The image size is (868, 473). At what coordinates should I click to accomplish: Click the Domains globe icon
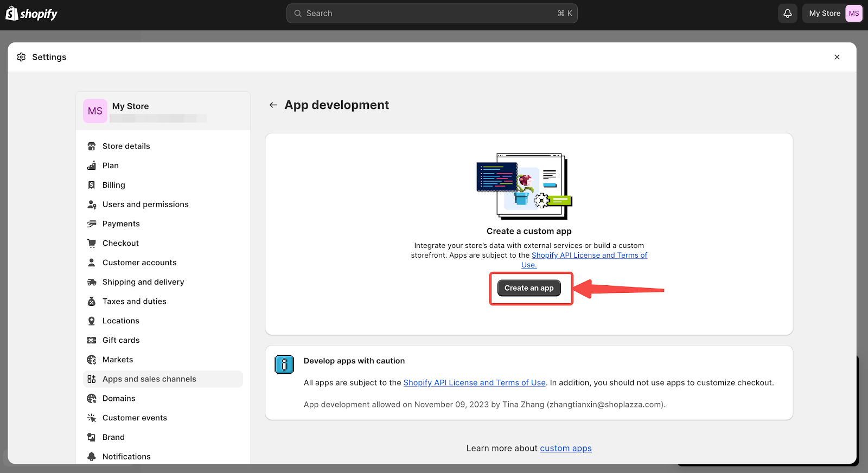[92, 398]
